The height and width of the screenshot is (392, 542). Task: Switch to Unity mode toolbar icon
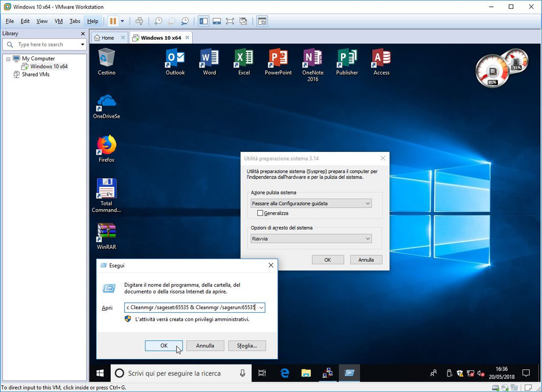tap(244, 21)
